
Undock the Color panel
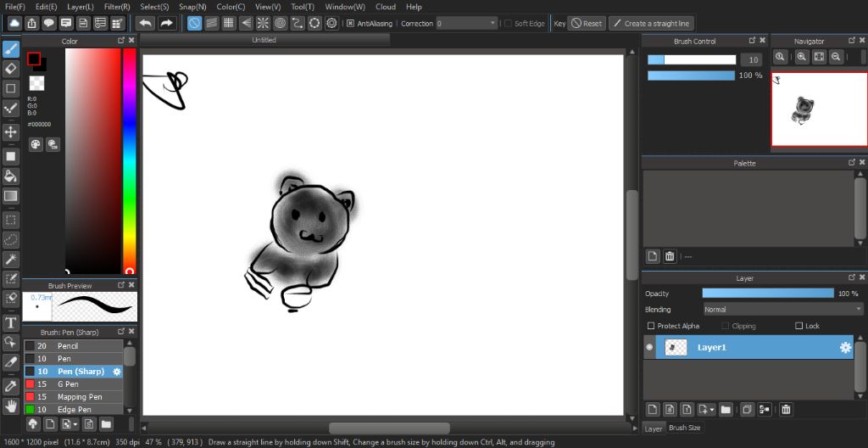pos(120,41)
